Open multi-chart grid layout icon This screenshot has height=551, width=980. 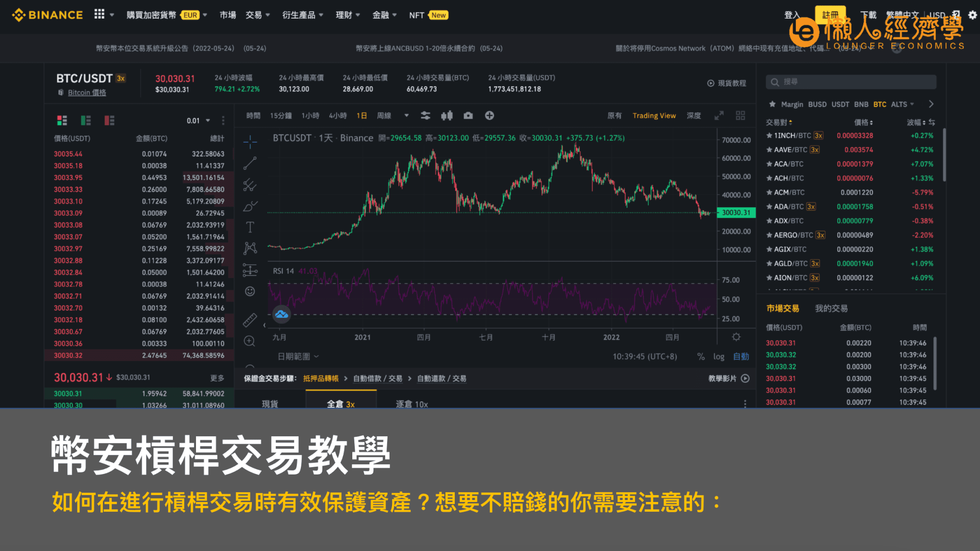740,116
